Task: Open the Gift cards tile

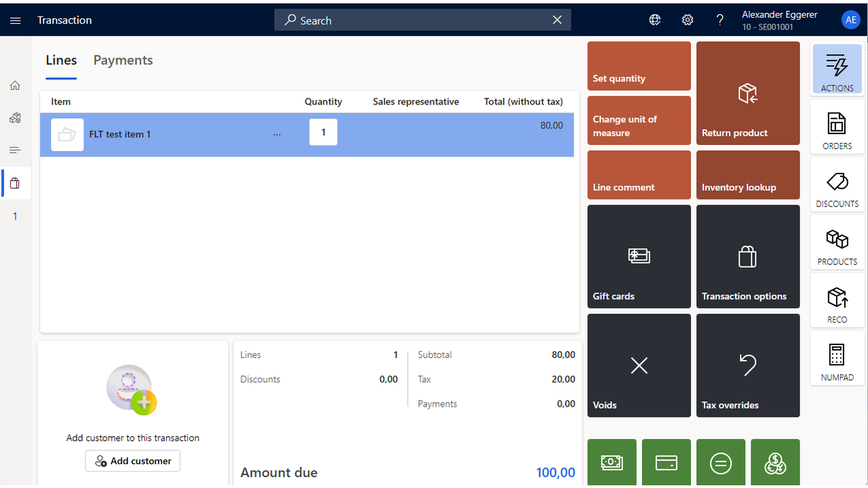Action: coord(639,257)
